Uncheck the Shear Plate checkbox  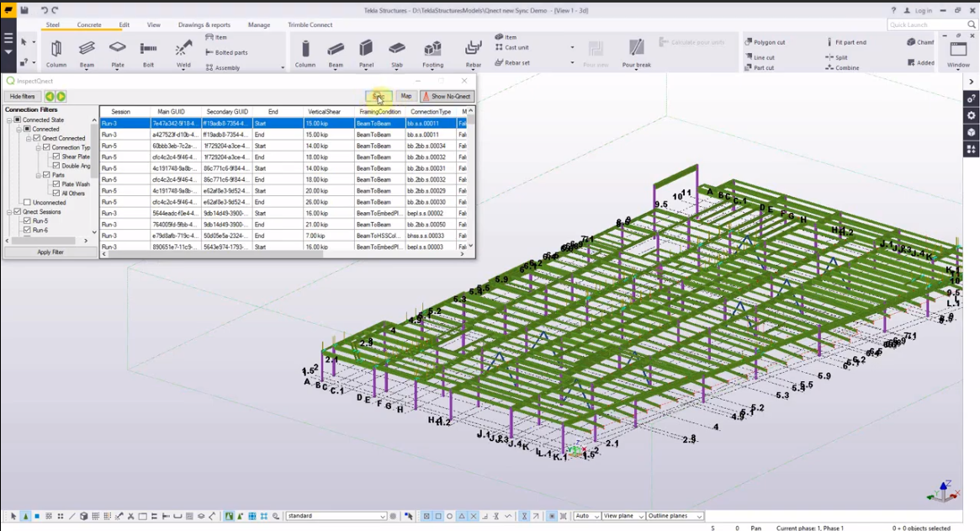(56, 157)
